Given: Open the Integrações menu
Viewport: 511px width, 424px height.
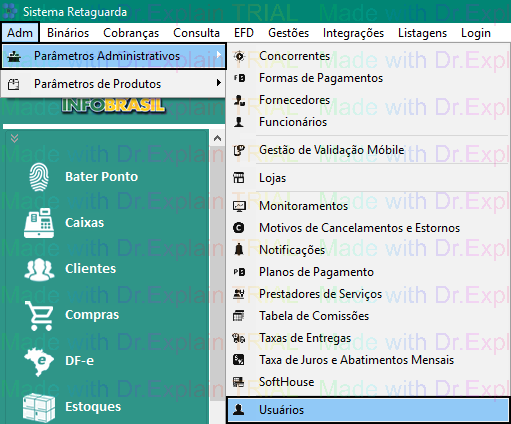Looking at the screenshot, I should pos(353,33).
